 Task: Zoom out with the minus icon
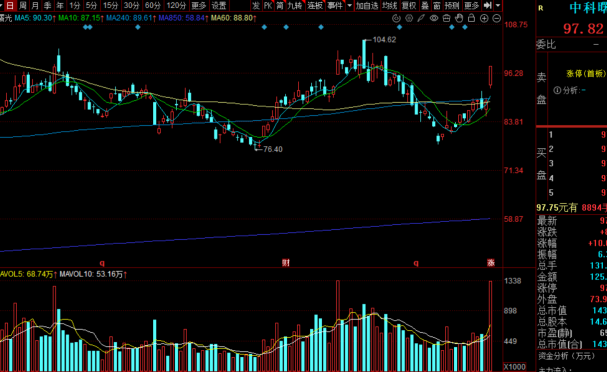coord(497,18)
